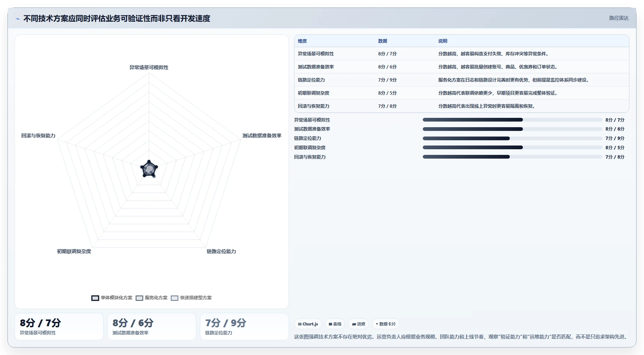Click the radar axis label 链路定位能力
644x355 pixels.
coord(221,252)
